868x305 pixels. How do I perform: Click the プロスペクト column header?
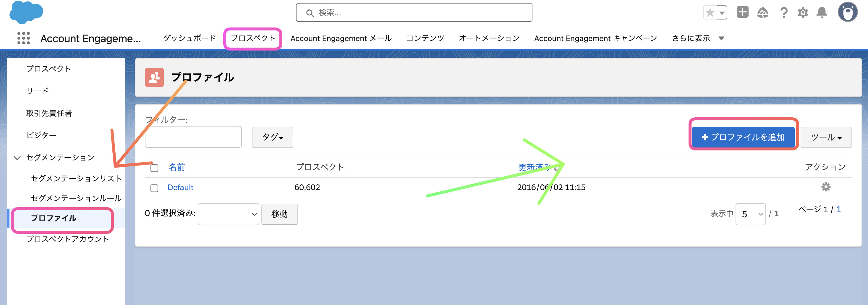pyautogui.click(x=320, y=167)
